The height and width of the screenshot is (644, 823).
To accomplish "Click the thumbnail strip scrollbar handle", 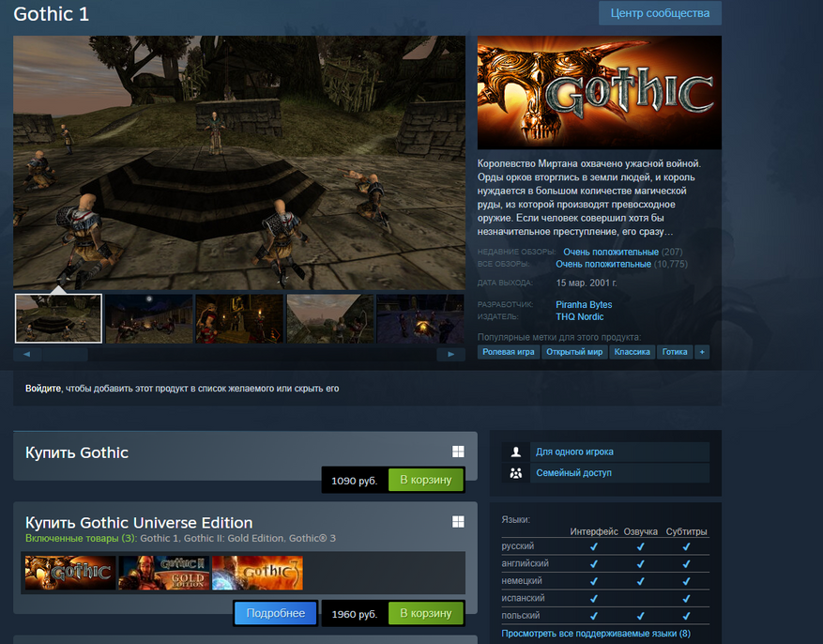I will 65,354.
